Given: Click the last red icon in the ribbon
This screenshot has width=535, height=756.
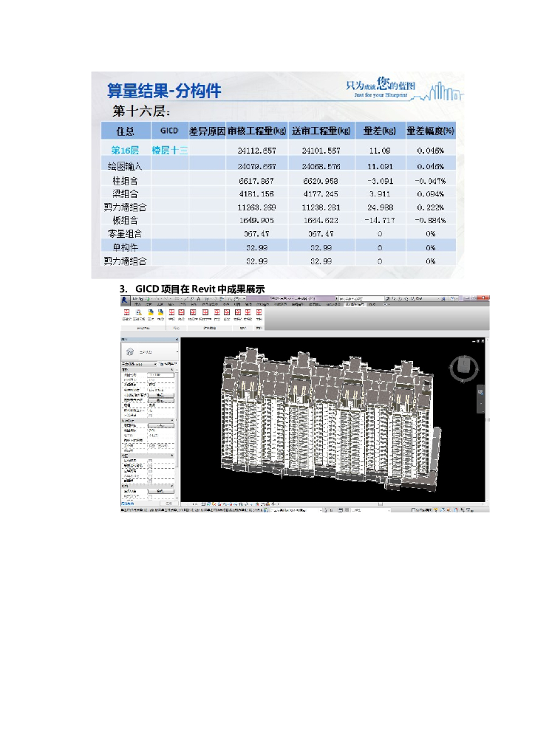Looking at the screenshot, I should (259, 313).
